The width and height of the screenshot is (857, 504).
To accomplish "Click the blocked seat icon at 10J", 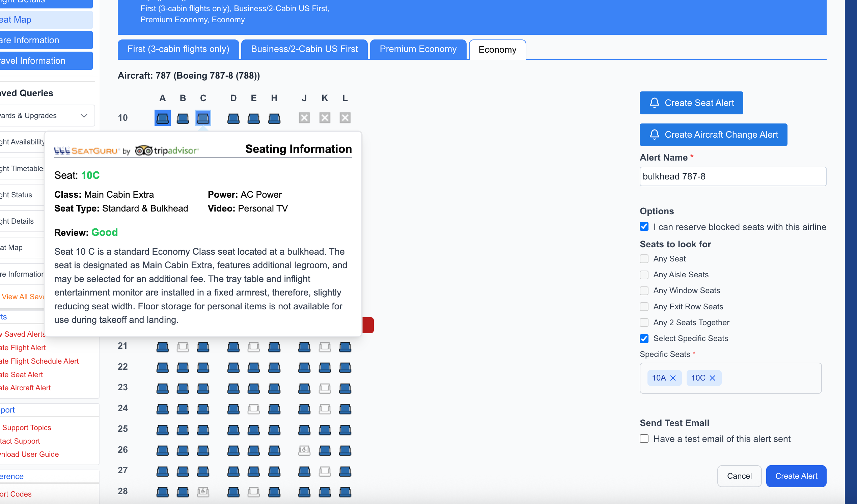I will 304,118.
